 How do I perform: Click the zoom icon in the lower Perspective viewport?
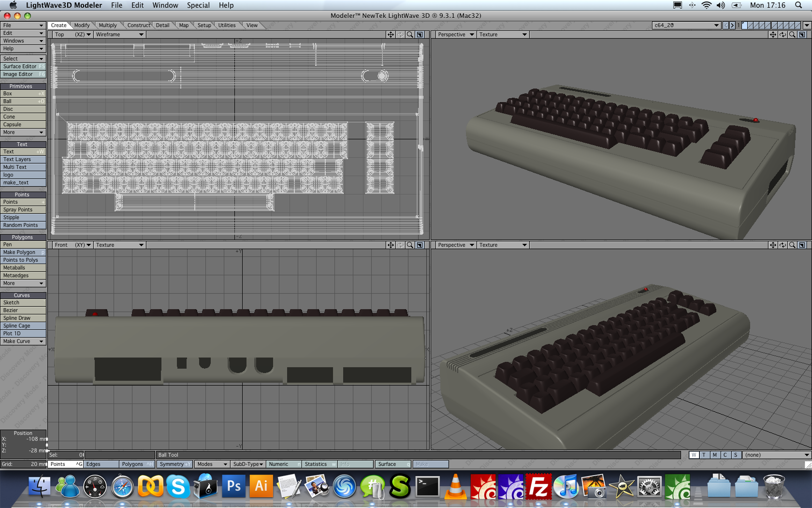792,245
